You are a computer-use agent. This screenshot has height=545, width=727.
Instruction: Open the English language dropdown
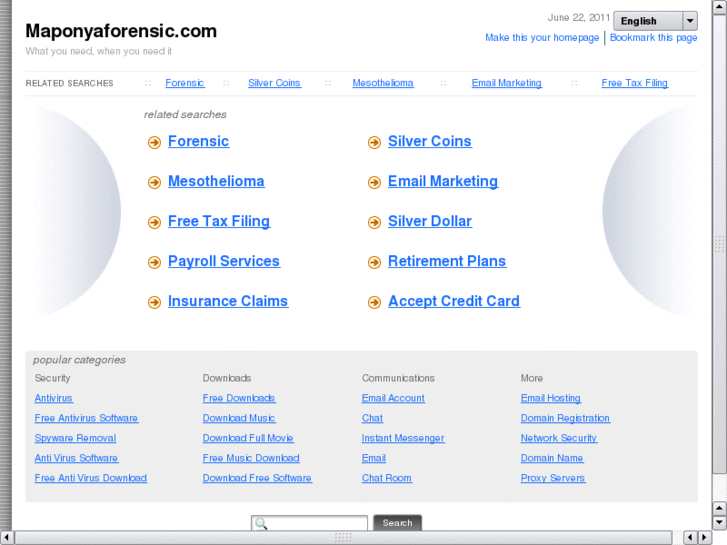pyautogui.click(x=655, y=21)
